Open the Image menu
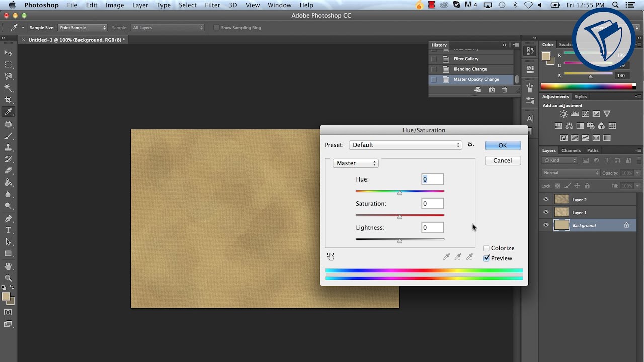The height and width of the screenshot is (362, 644). 114,5
